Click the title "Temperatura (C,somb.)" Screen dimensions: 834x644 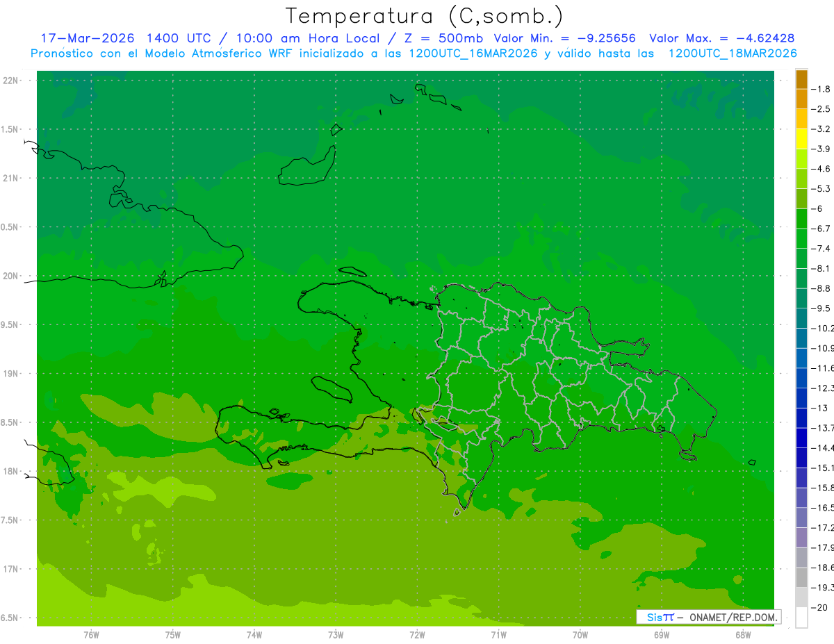click(425, 16)
